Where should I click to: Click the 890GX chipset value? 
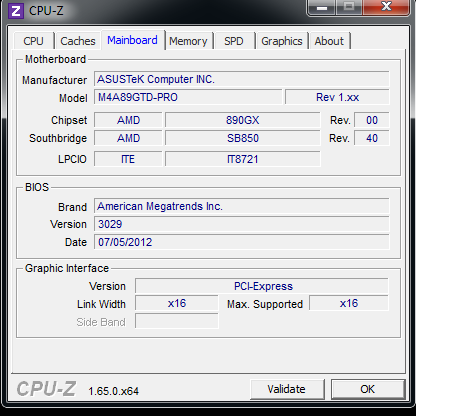tap(243, 120)
